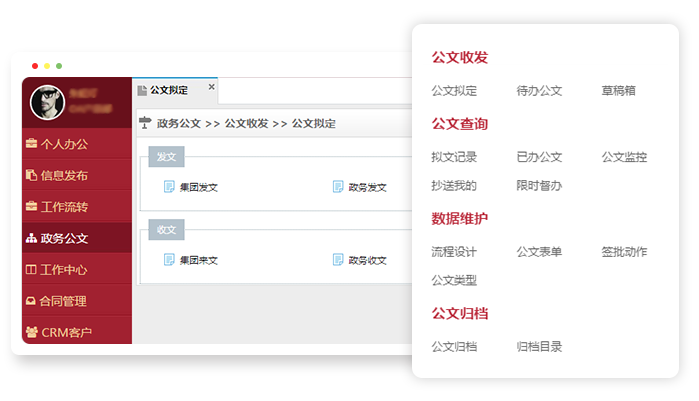Click the CRM客户 sidebar icon

click(31, 332)
